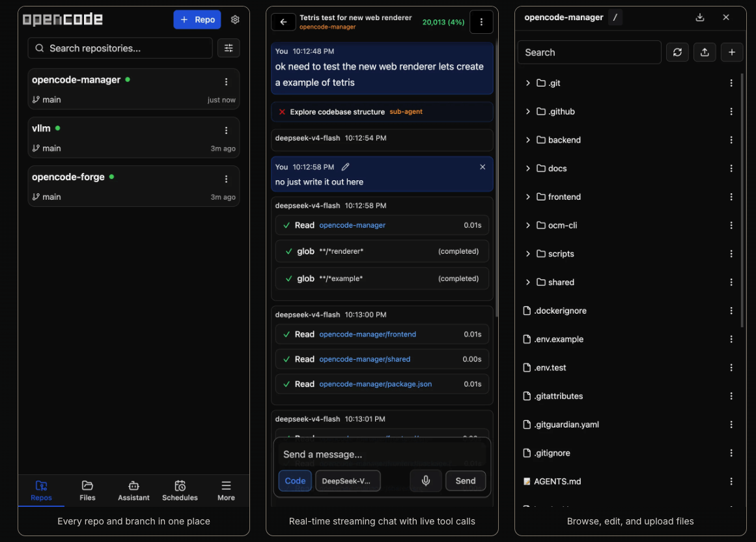Upload a file to repository
Image resolution: width=756 pixels, height=542 pixels.
[705, 52]
